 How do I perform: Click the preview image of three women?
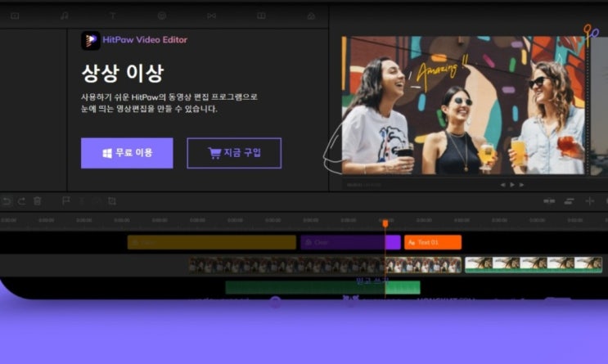[465, 105]
